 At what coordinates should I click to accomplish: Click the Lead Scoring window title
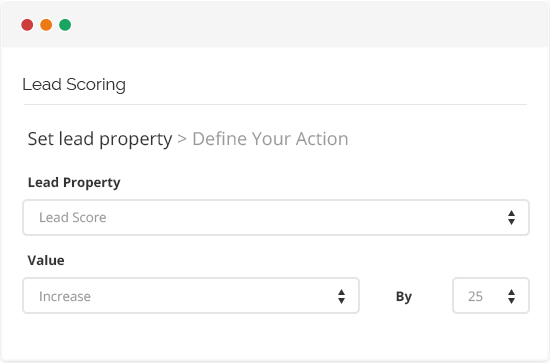(x=74, y=85)
